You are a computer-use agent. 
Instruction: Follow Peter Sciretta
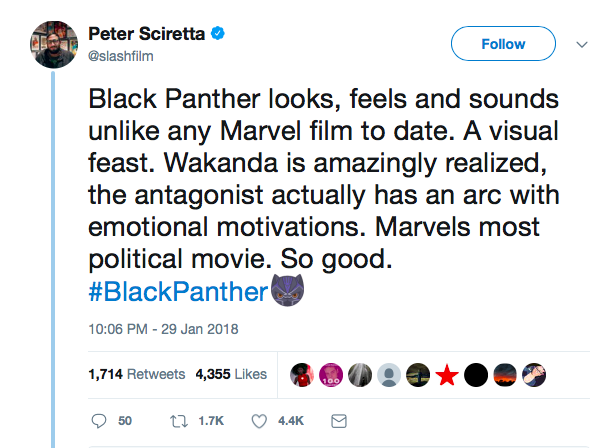click(x=503, y=44)
